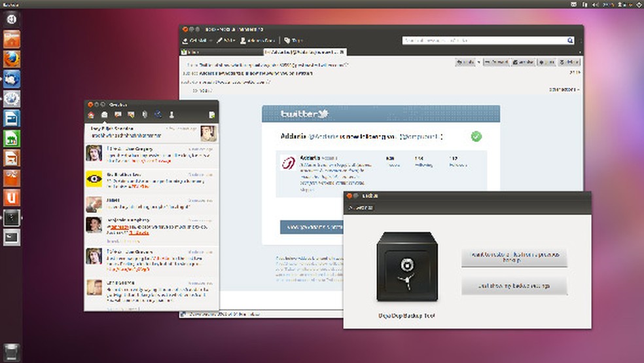This screenshot has height=363, width=644.
Task: Open Ubuntu Software Center launcher icon
Action: [x=12, y=178]
